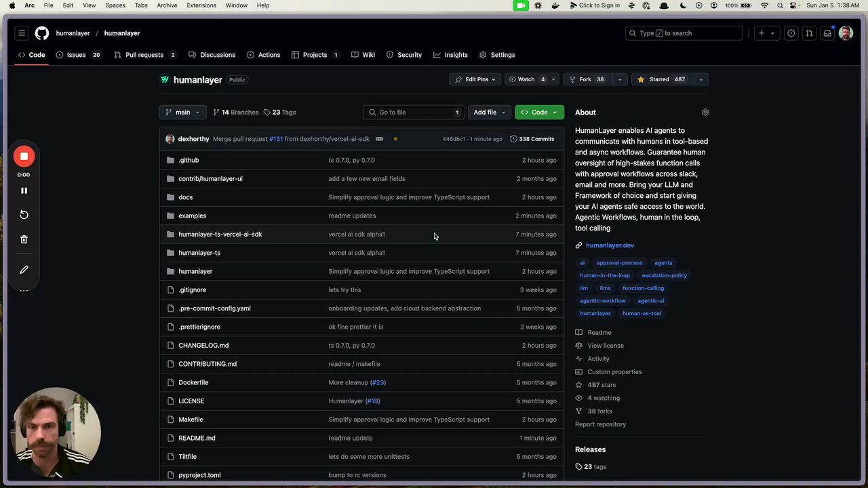Viewport: 868px width, 488px height.
Task: Open the Archive menu in the menu bar
Action: click(167, 5)
